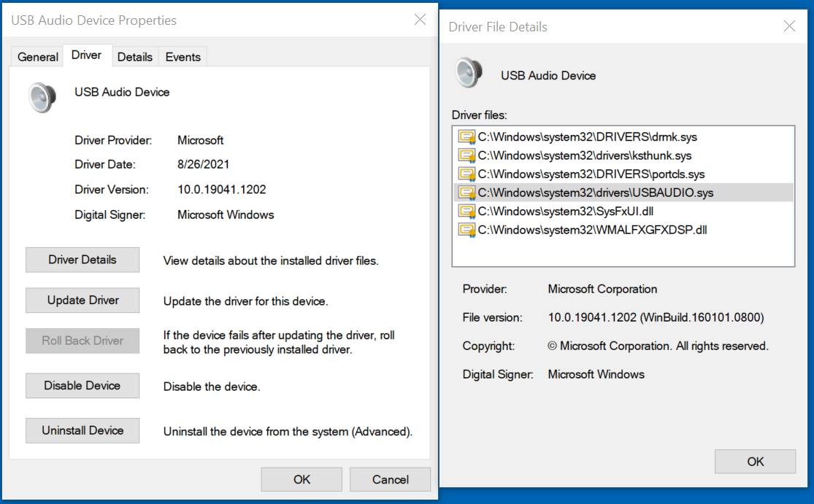Image resolution: width=814 pixels, height=504 pixels.
Task: Click OK in Driver File Details window
Action: pyautogui.click(x=756, y=462)
